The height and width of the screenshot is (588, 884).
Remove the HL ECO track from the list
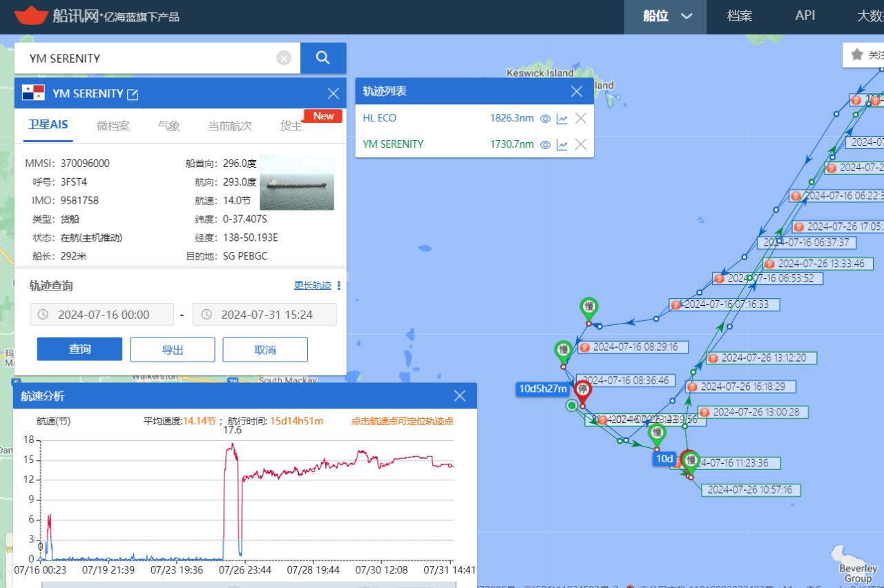point(581,118)
